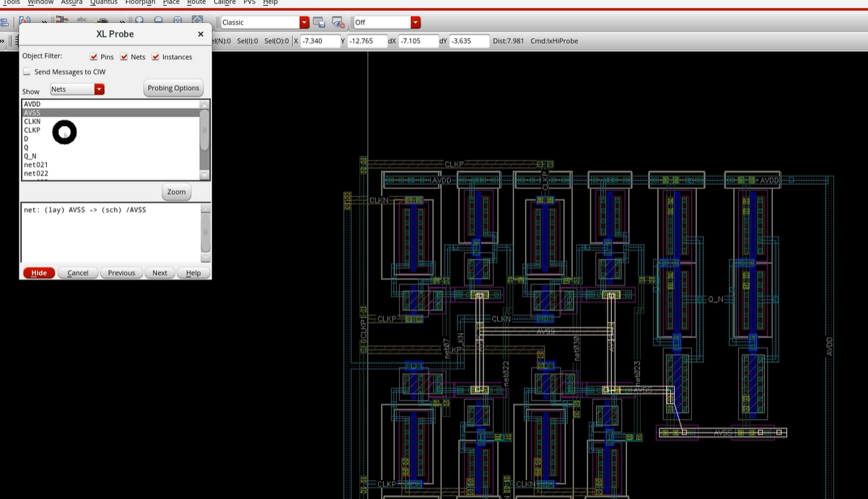Viewport: 868px width, 499px height.
Task: Click the Hide button
Action: pyautogui.click(x=39, y=273)
